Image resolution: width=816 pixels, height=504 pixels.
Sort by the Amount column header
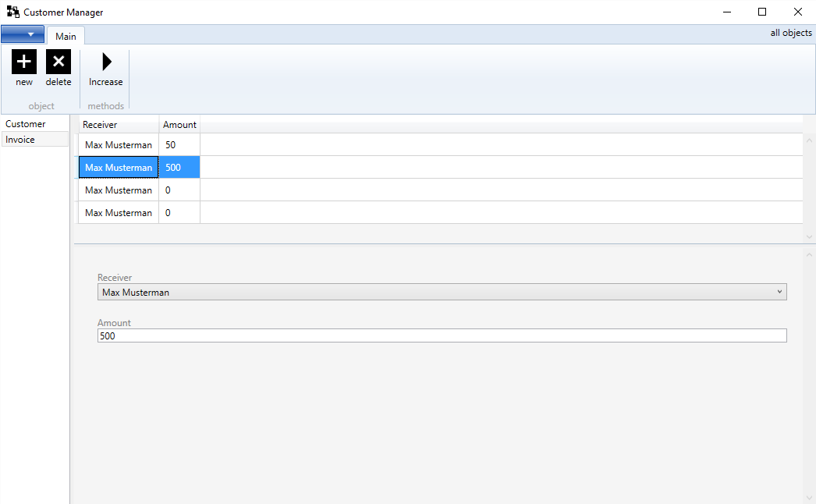(x=179, y=125)
